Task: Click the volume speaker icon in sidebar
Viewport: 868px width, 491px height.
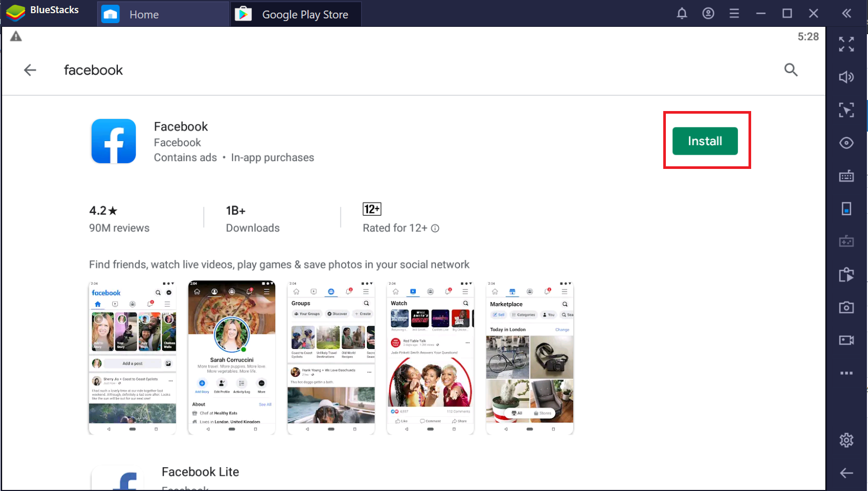Action: tap(846, 77)
